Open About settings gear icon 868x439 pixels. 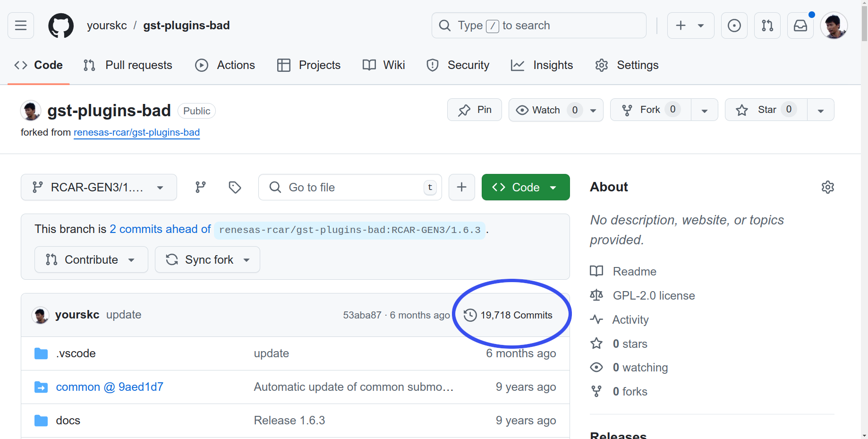point(827,187)
